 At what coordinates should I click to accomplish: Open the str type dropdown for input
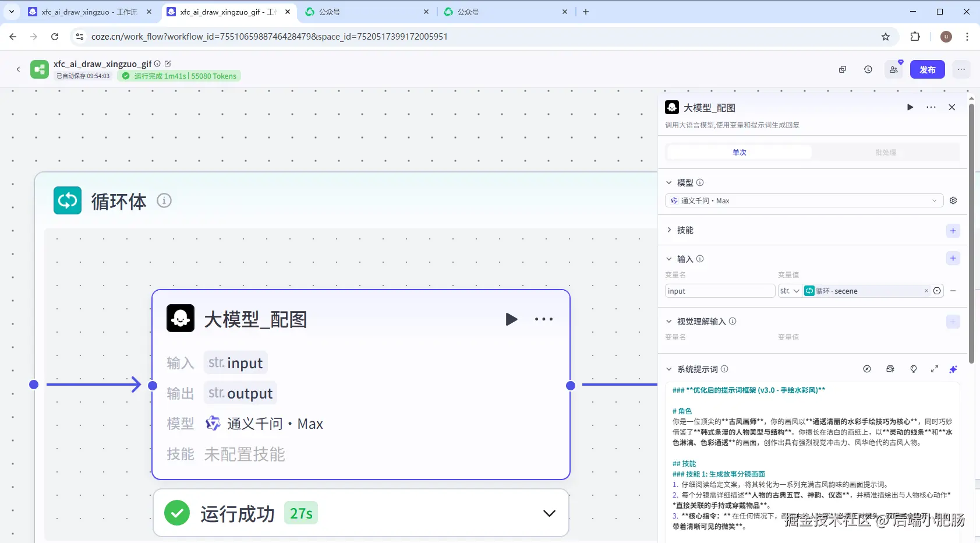click(790, 291)
